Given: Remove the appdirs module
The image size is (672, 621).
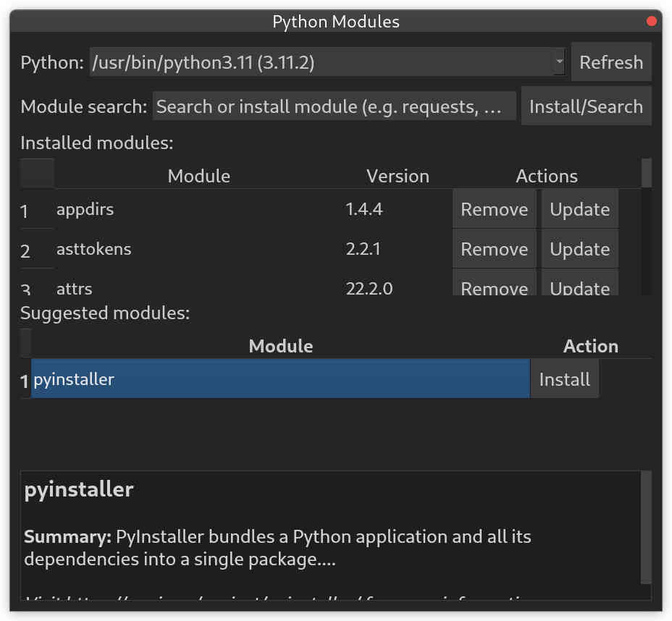Looking at the screenshot, I should (x=494, y=209).
